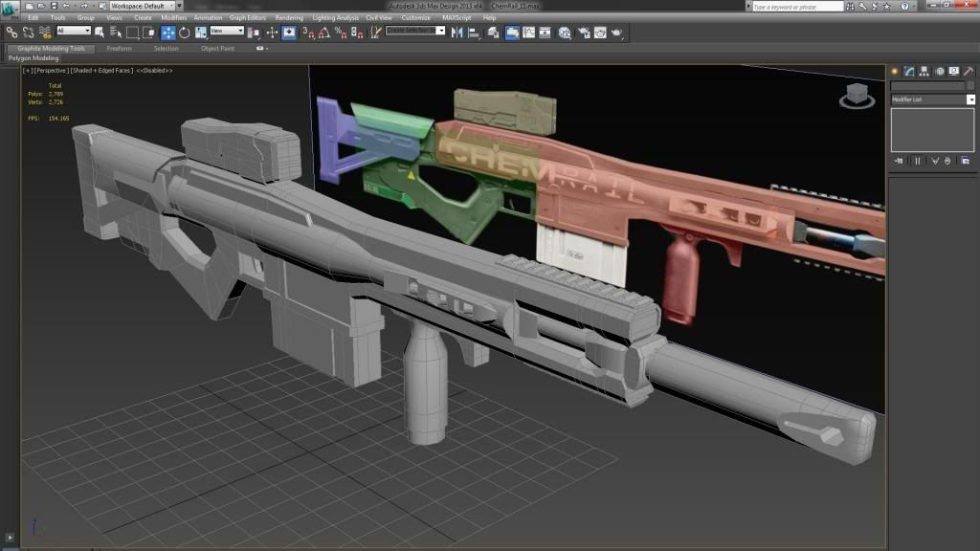Open Help via the question mark icon

coord(904,7)
